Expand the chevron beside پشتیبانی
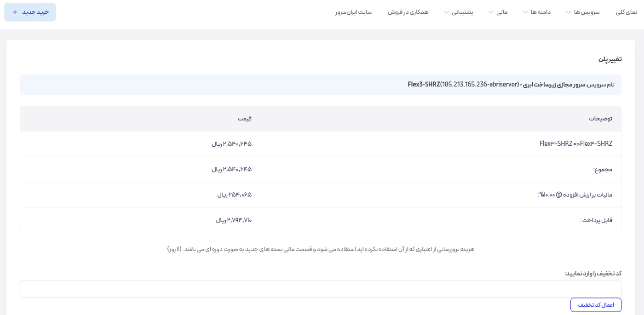This screenshot has height=315, width=644. (x=446, y=12)
